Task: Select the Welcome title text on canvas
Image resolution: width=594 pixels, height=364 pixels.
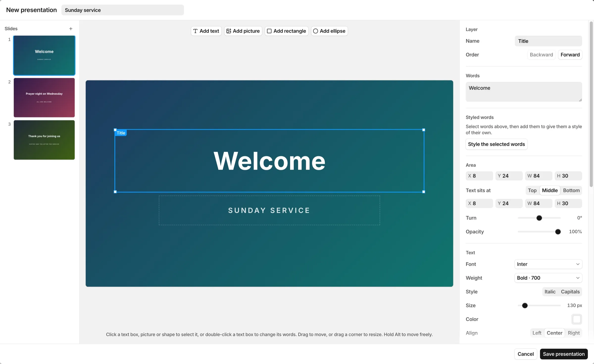Action: click(269, 161)
